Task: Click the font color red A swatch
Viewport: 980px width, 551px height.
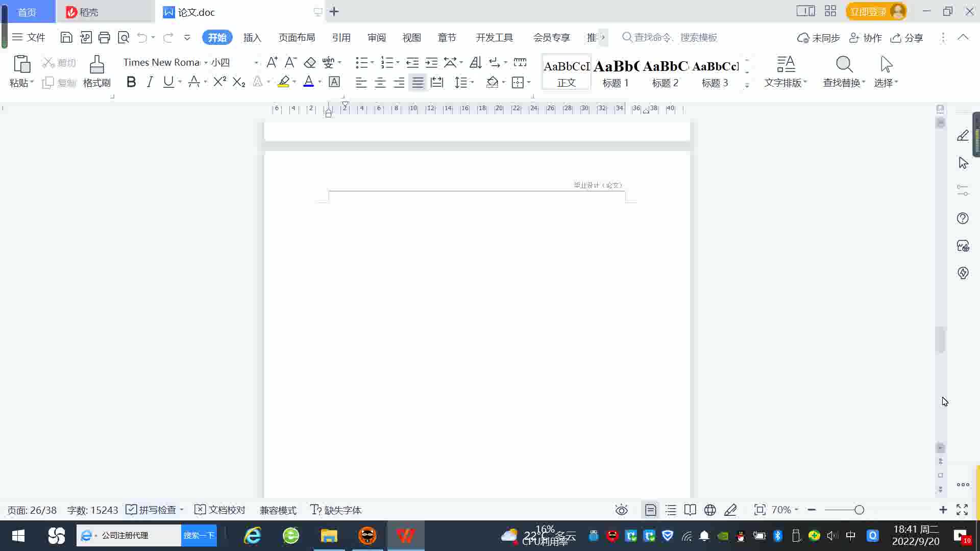Action: click(x=308, y=82)
